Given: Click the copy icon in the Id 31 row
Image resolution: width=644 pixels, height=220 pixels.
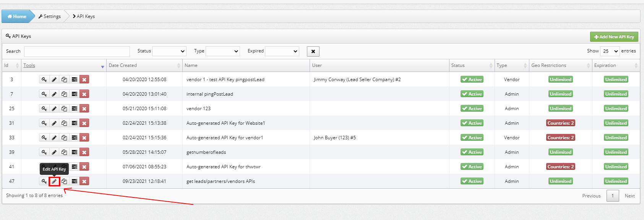Looking at the screenshot, I should [64, 123].
